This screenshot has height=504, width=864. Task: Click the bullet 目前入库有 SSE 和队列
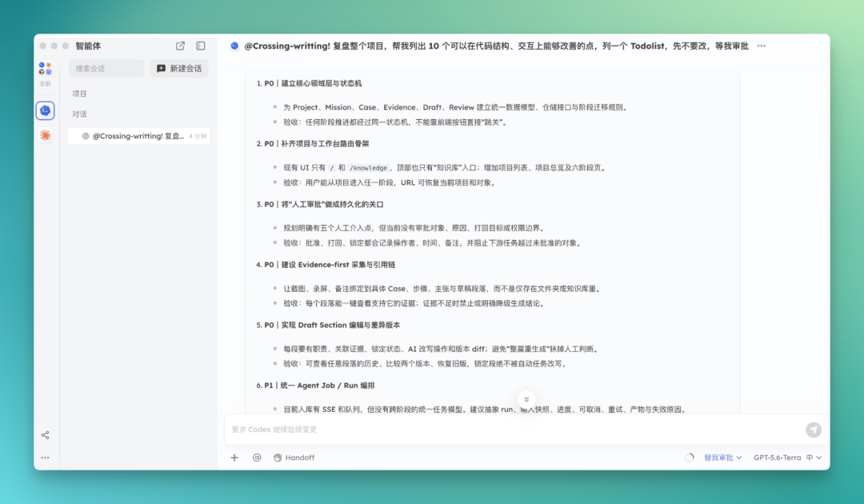click(486, 410)
